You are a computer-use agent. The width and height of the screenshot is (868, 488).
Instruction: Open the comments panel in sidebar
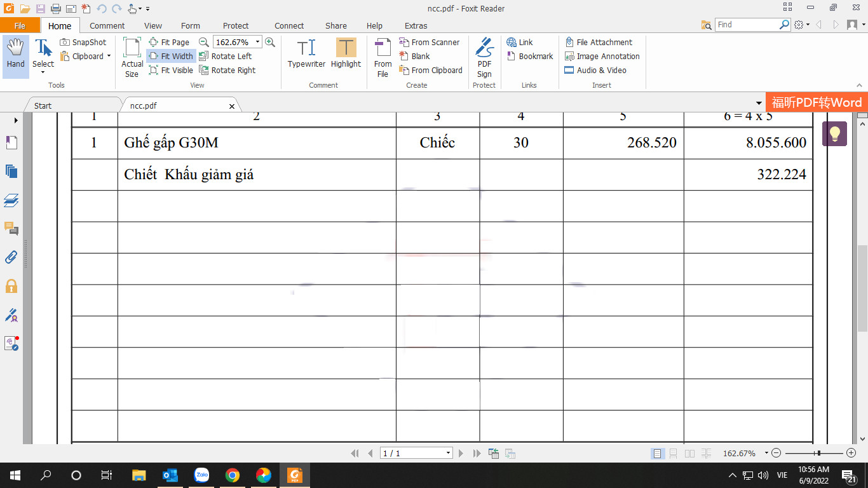pyautogui.click(x=11, y=228)
